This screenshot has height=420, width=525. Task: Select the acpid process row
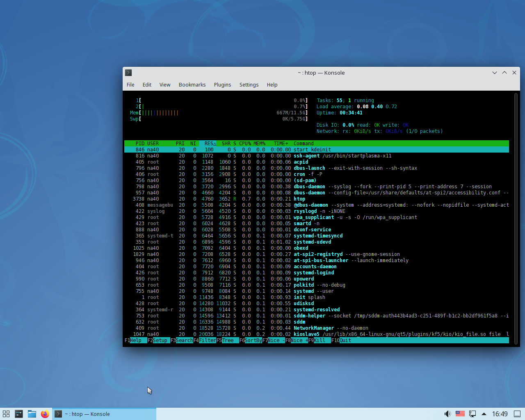(x=317, y=162)
